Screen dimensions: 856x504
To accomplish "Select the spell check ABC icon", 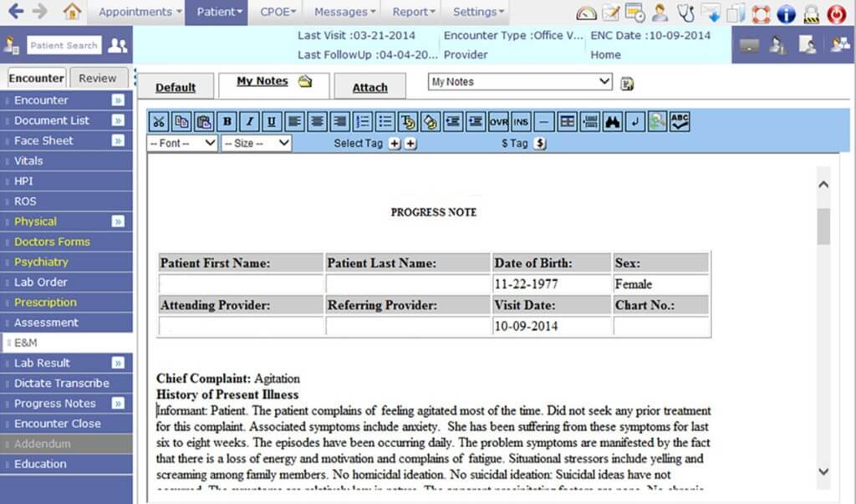I will [678, 121].
